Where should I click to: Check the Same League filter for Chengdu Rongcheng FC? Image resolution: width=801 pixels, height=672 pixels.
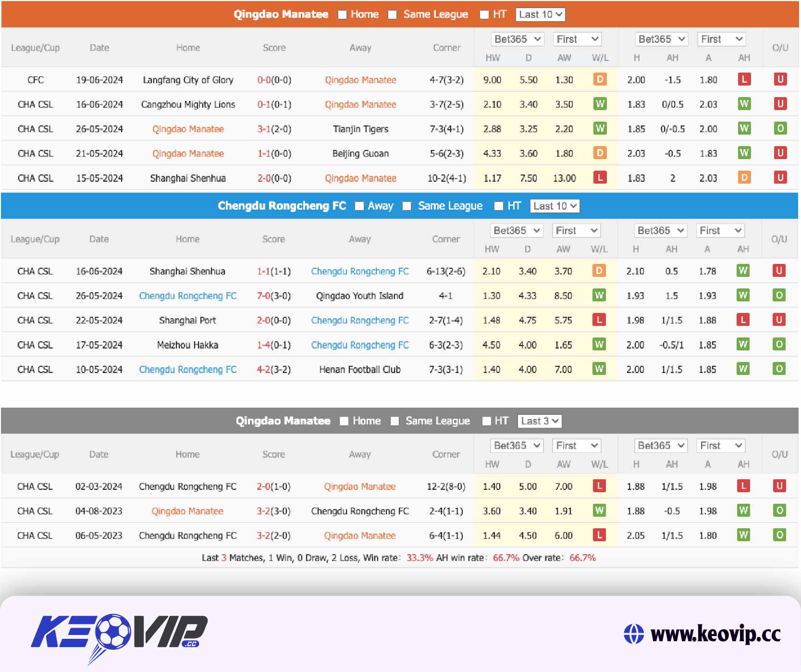407,206
